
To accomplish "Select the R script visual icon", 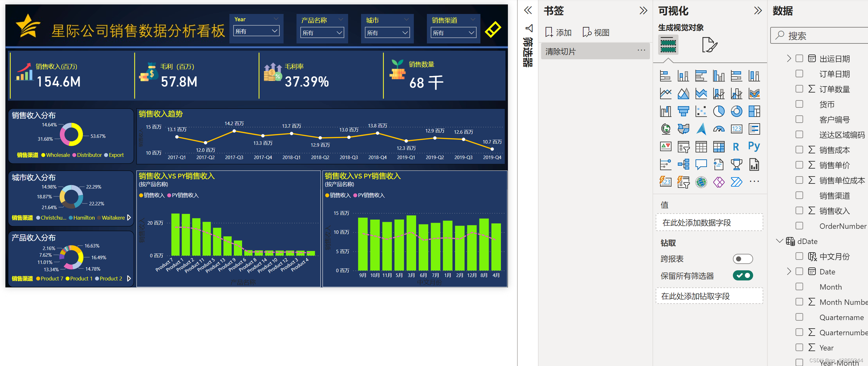I will [736, 146].
